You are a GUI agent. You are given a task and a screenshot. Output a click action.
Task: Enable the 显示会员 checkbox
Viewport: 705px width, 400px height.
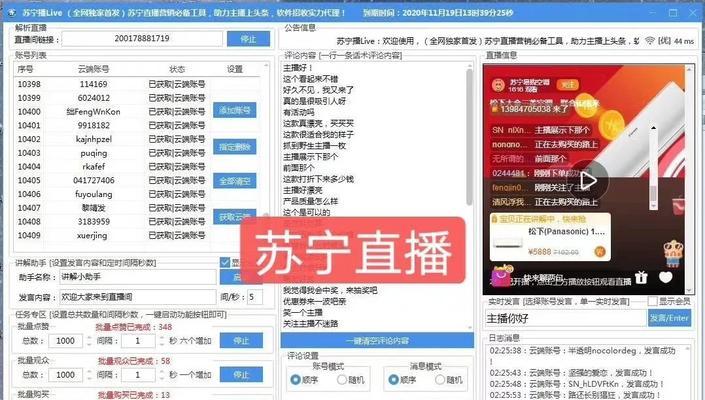(652, 301)
